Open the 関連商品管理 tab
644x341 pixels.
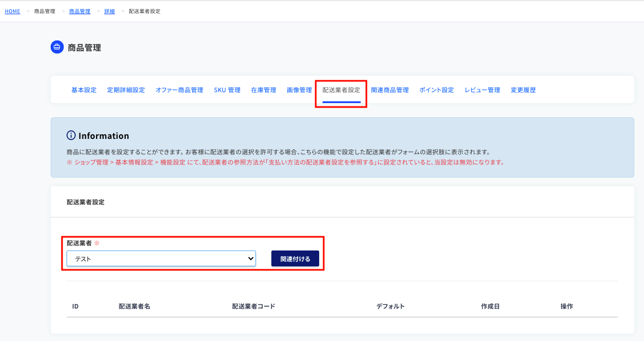390,90
